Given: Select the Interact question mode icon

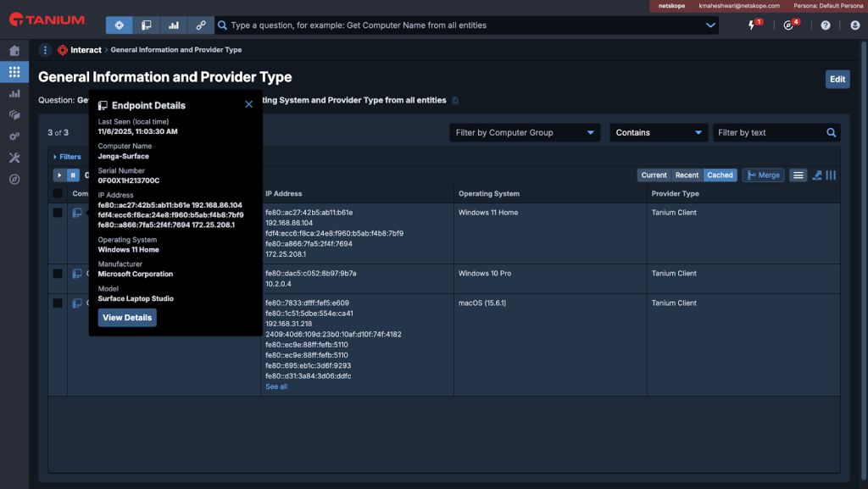Looking at the screenshot, I should click(119, 25).
